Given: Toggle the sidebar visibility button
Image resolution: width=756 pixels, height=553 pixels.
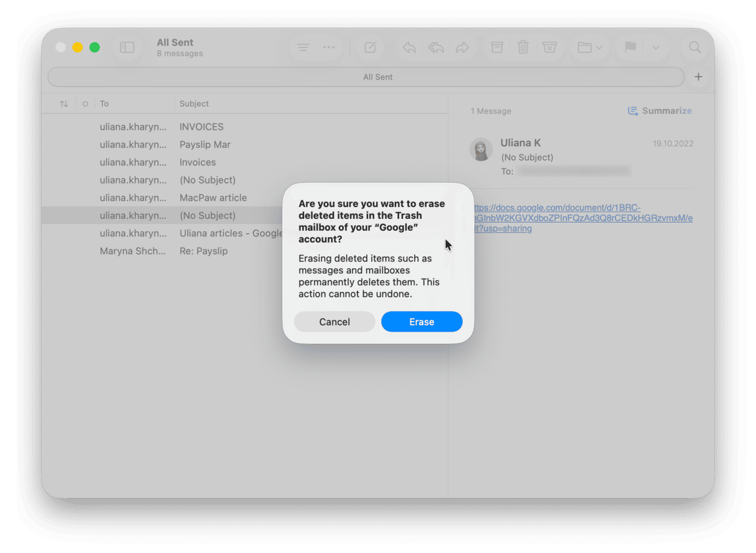Looking at the screenshot, I should (127, 48).
